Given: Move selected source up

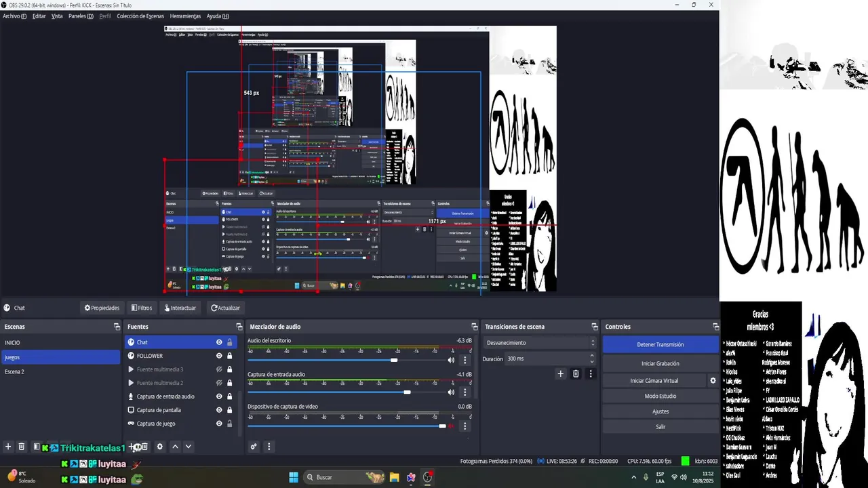Looking at the screenshot, I should [x=175, y=447].
